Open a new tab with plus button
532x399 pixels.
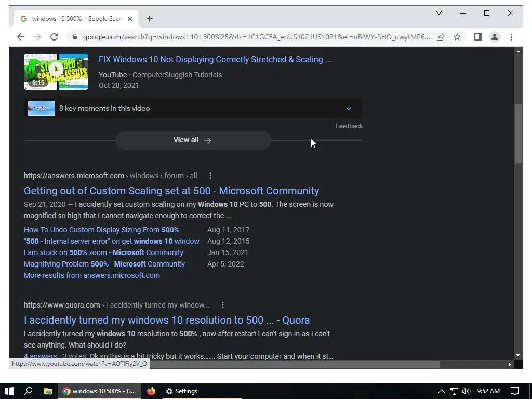coord(150,19)
